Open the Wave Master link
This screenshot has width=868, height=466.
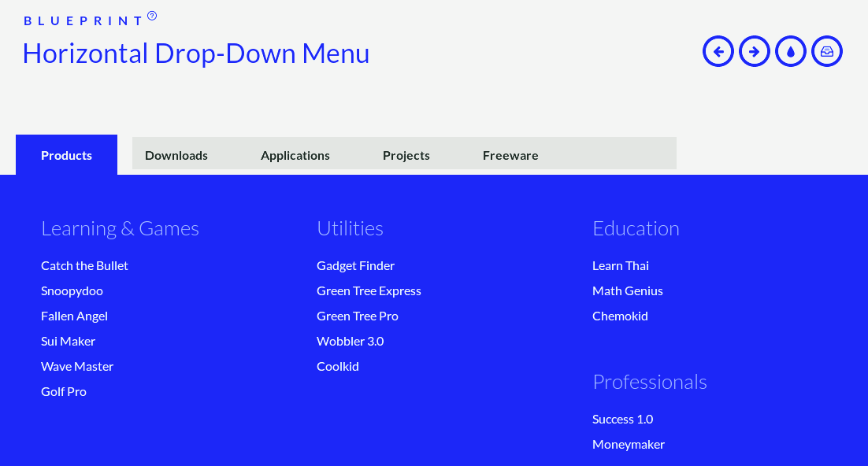pos(77,366)
